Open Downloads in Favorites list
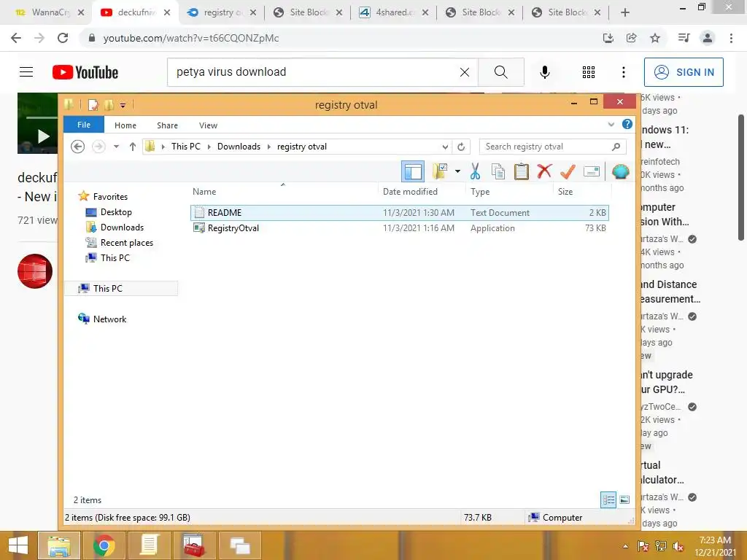 122,227
